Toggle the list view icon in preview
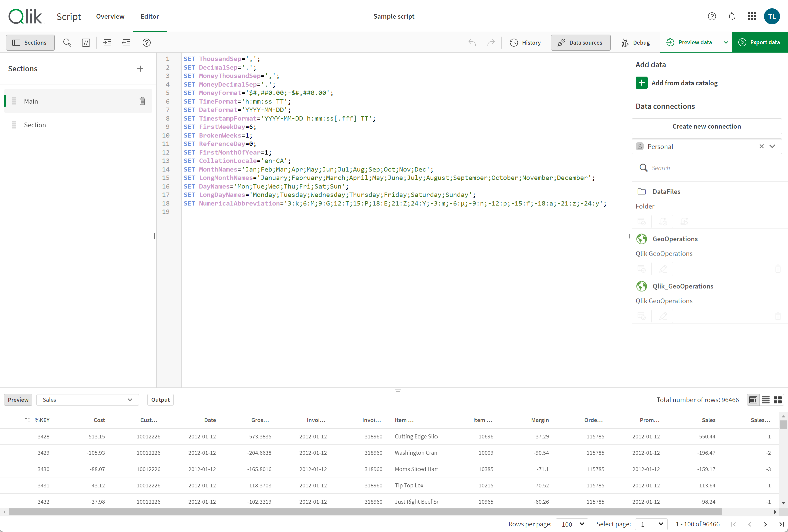The image size is (788, 532). pos(765,400)
